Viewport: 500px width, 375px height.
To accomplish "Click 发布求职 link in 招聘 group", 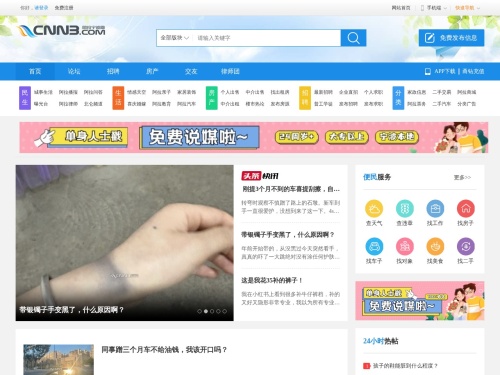I will tap(373, 104).
